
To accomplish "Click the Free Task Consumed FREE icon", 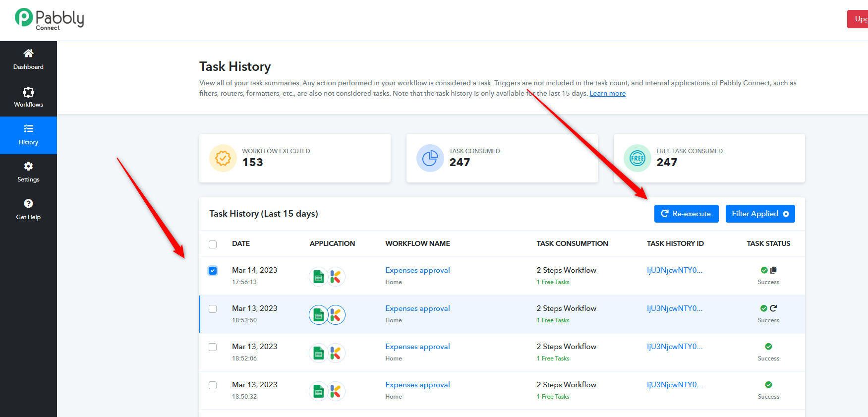I will pos(637,158).
